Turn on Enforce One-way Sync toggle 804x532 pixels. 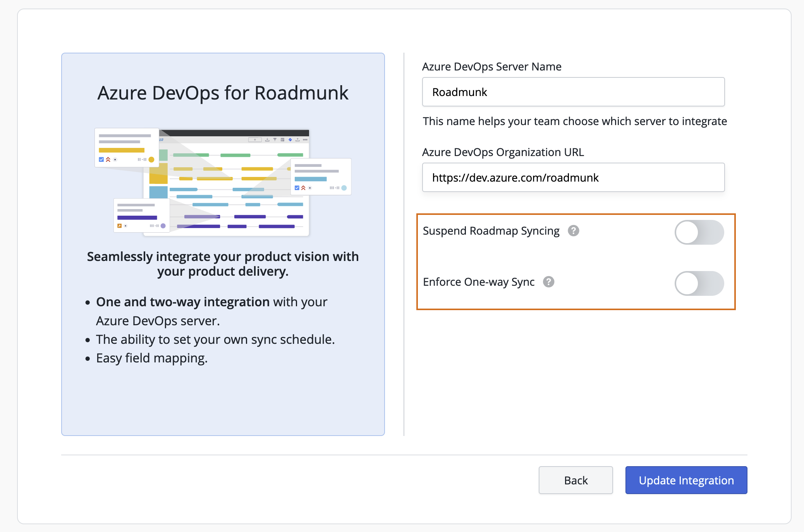pos(699,283)
